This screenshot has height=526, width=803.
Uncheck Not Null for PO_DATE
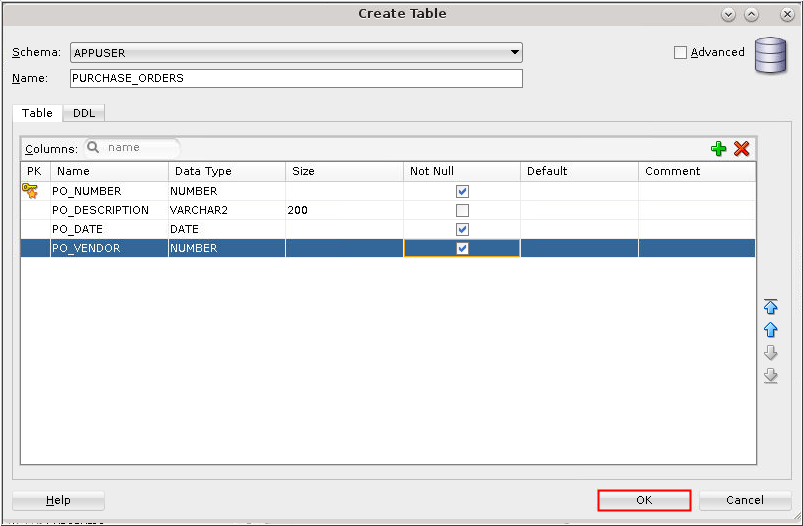tap(462, 229)
